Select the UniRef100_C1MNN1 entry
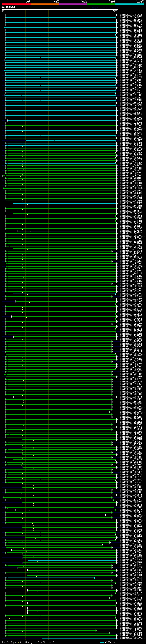This screenshot has height=644, width=146. pyautogui.click(x=131, y=100)
